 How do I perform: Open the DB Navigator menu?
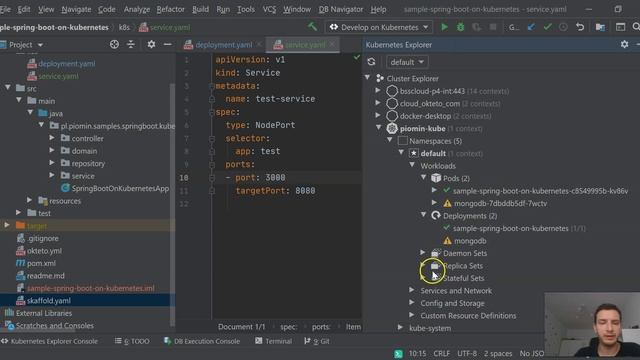340,9
